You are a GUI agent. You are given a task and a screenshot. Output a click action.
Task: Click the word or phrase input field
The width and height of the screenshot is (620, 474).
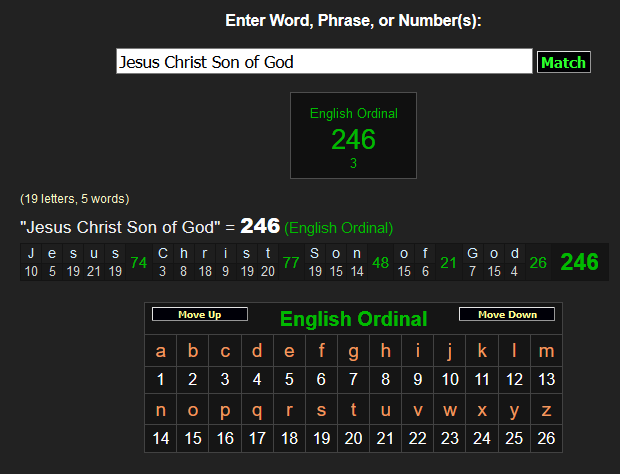[324, 62]
